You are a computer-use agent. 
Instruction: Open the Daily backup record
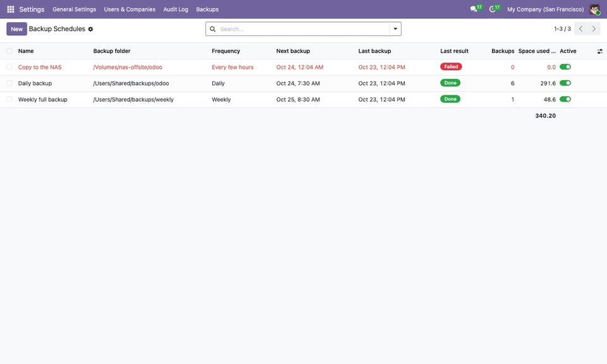pyautogui.click(x=35, y=83)
